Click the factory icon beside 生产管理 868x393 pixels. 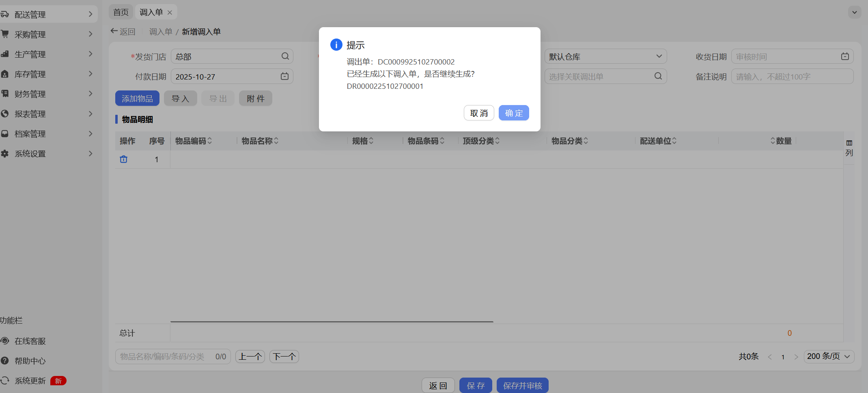pyautogui.click(x=5, y=54)
